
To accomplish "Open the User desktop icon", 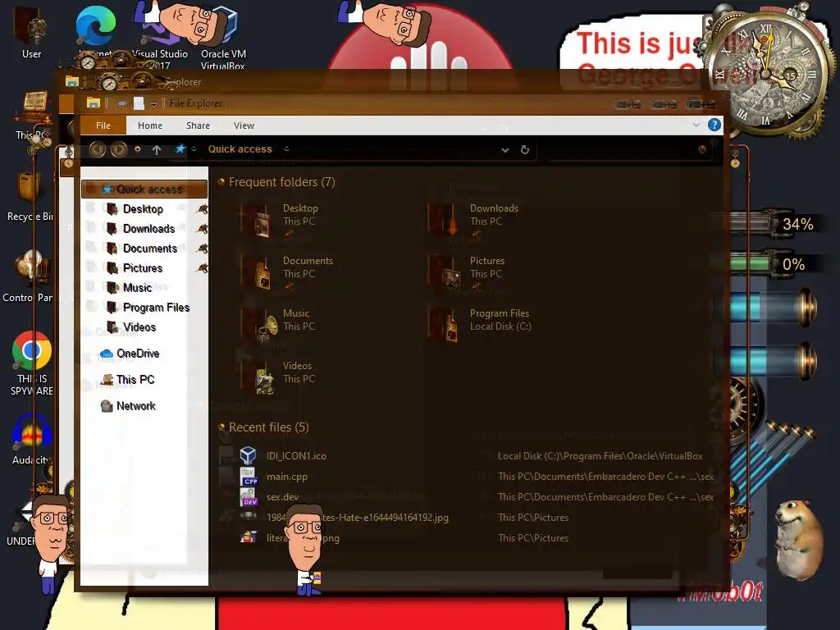I will (31, 32).
